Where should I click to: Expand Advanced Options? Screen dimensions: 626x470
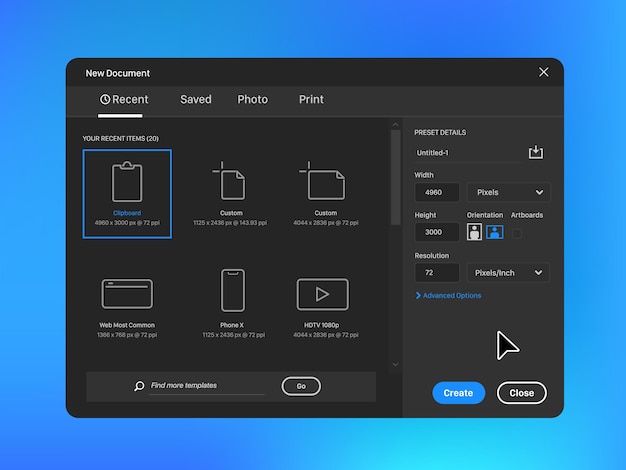tap(448, 295)
